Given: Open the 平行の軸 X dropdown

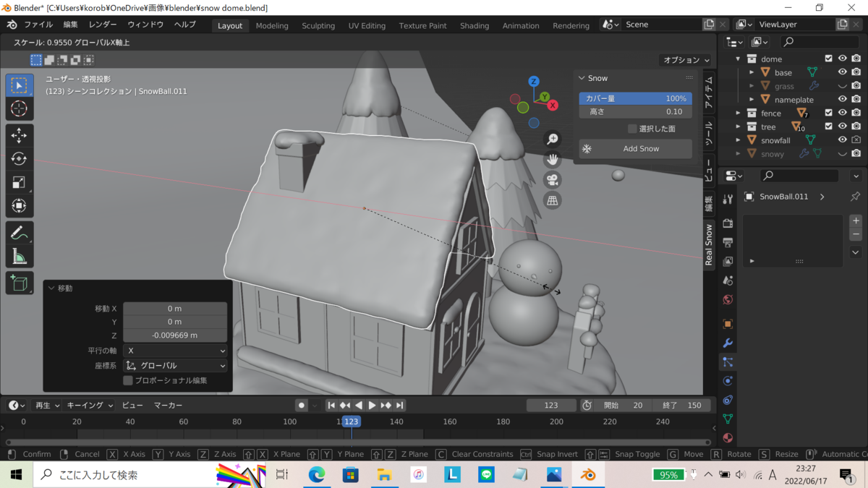Looking at the screenshot, I should (175, 351).
